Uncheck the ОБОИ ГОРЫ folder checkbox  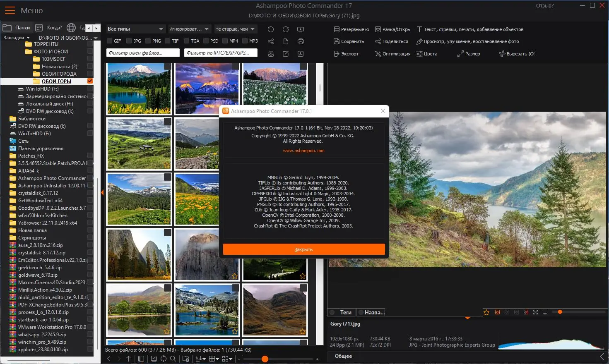coord(90,81)
